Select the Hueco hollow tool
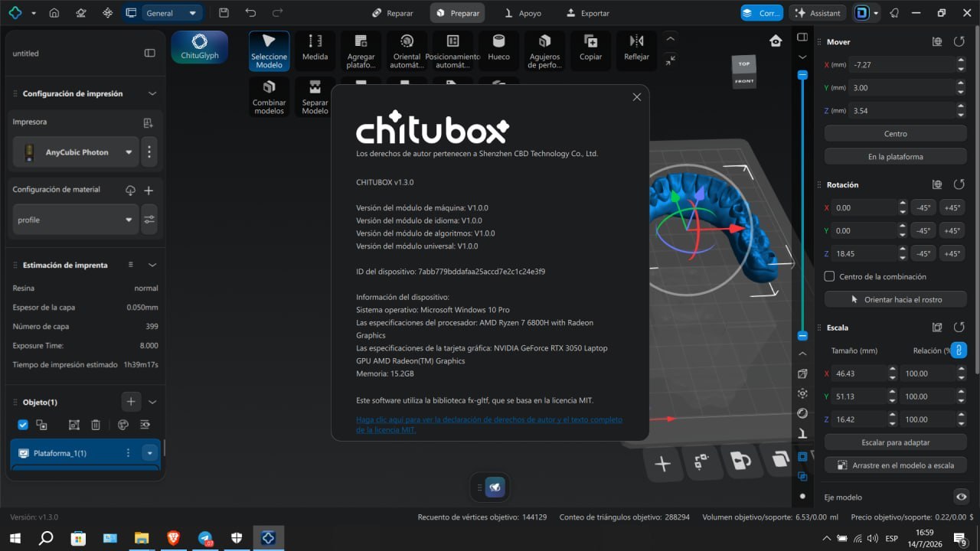 (498, 51)
